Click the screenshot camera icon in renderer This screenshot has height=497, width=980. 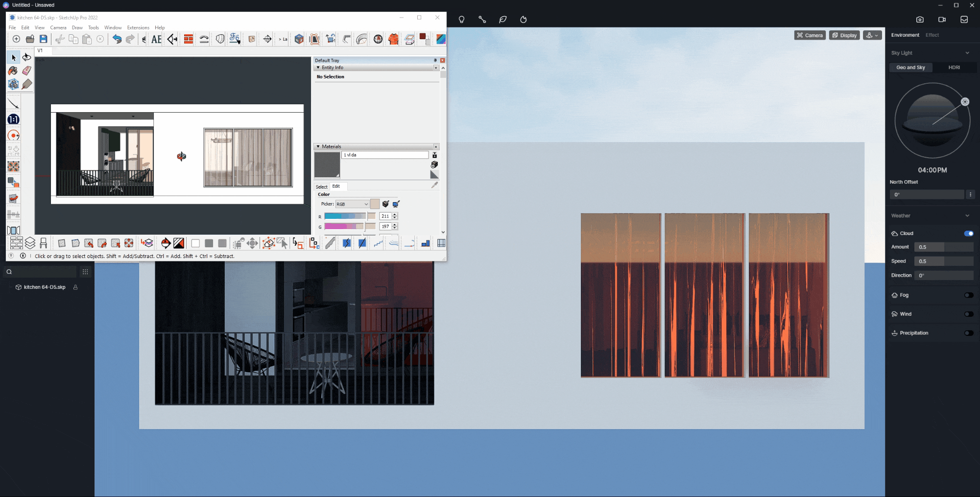click(x=920, y=20)
